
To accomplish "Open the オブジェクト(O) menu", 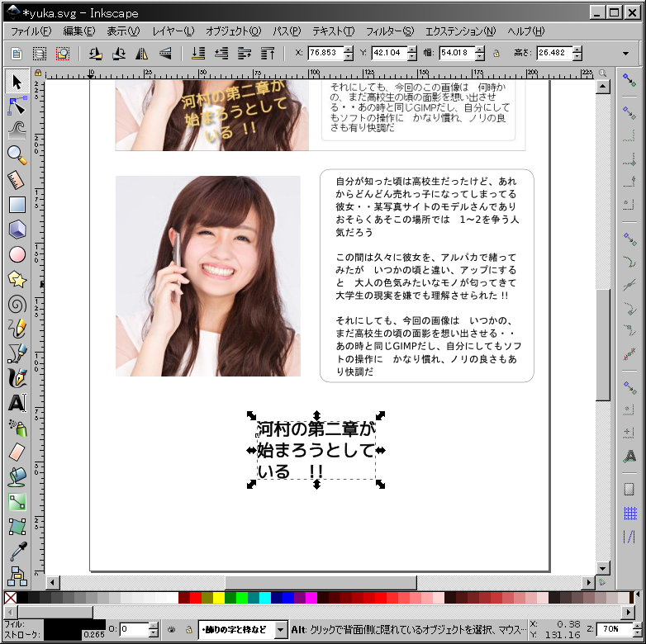I will tap(234, 31).
